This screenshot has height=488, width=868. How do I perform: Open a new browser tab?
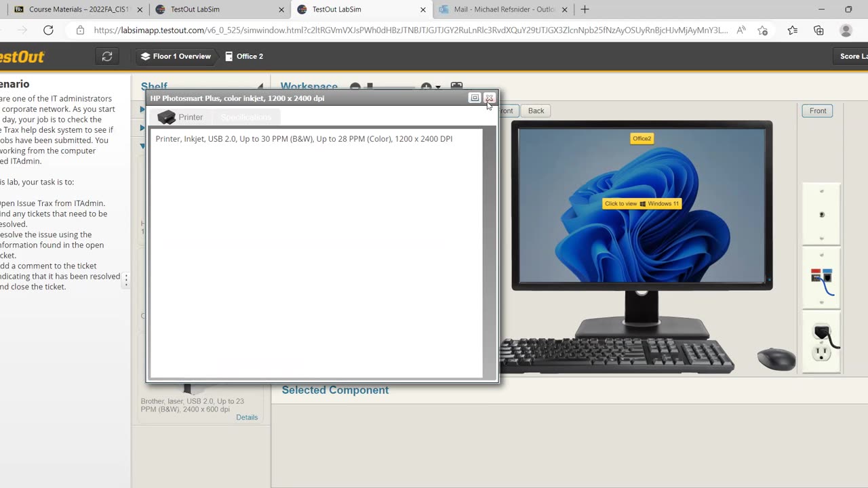tap(585, 9)
